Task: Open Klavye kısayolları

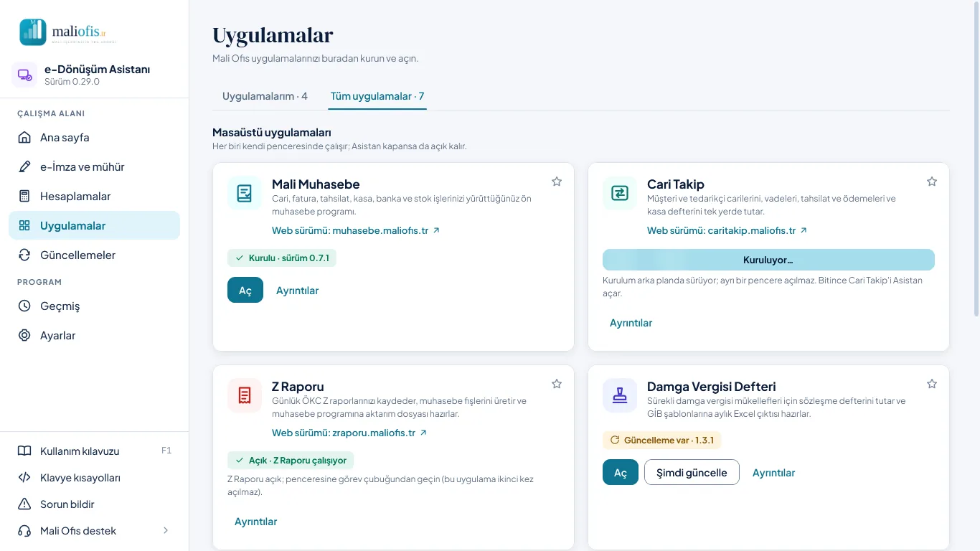Action: (x=94, y=478)
